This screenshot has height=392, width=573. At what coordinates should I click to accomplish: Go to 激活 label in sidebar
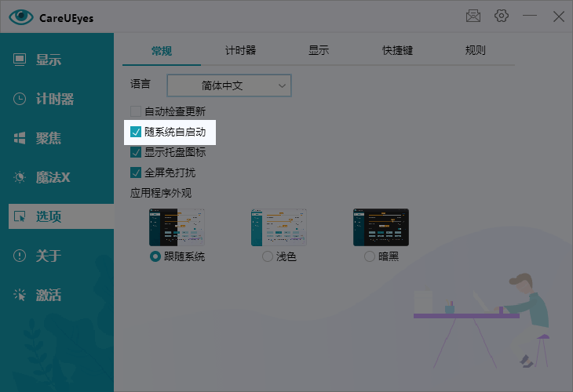point(49,296)
